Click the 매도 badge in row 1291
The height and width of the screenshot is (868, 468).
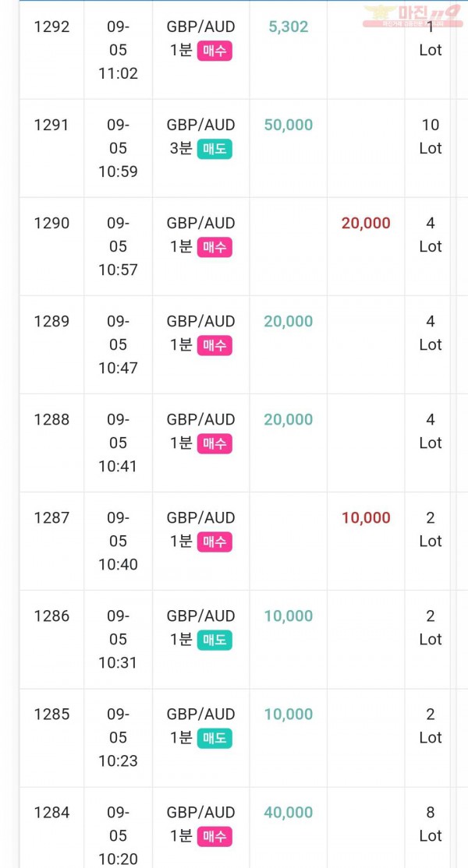(214, 149)
